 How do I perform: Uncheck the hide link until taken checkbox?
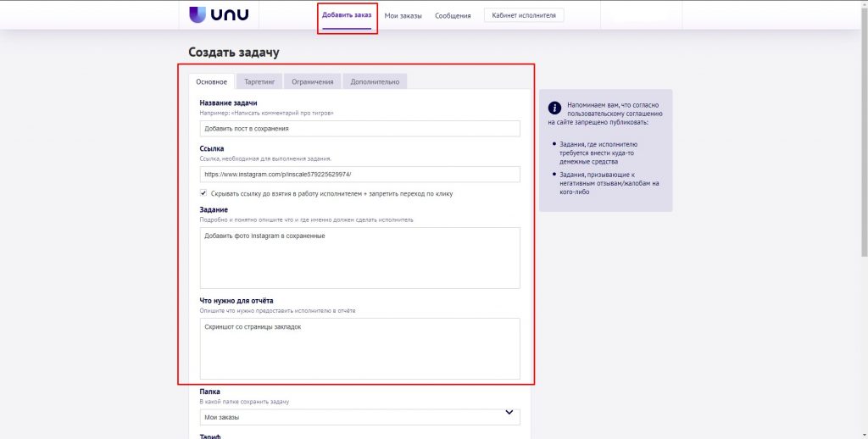203,193
